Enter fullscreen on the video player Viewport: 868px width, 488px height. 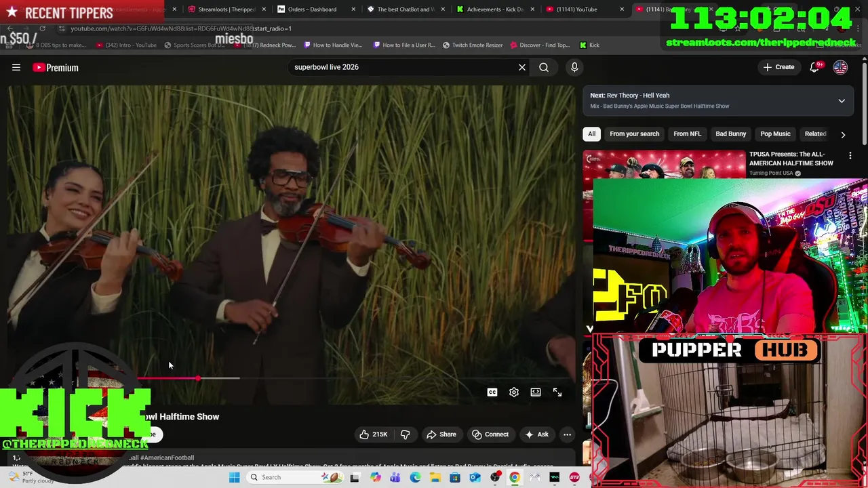pos(557,392)
